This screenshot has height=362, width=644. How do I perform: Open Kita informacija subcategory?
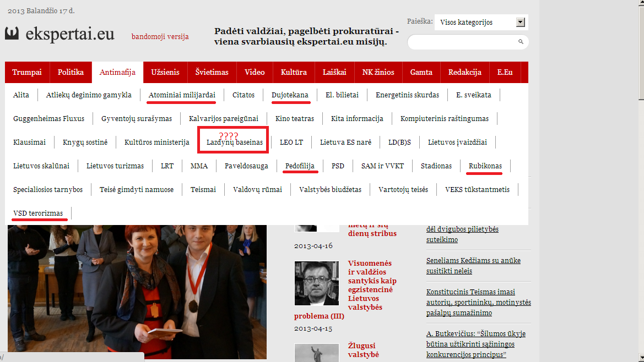click(x=358, y=119)
